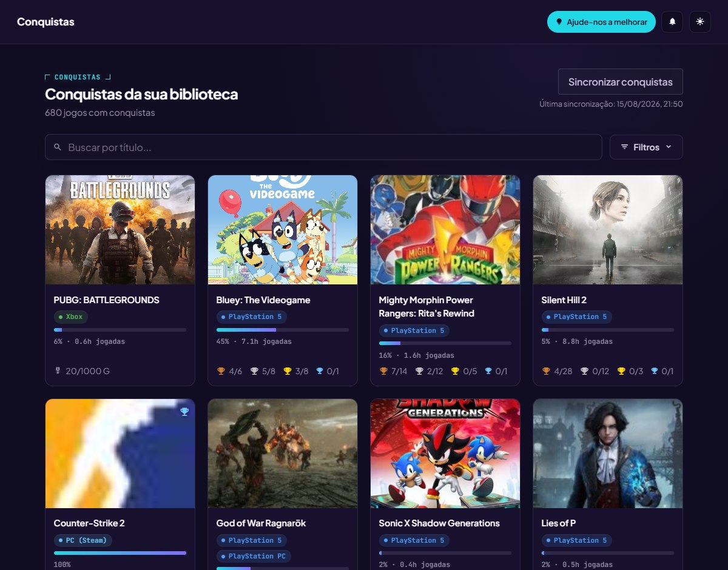
Task: Click PUBG gamerscore medal icon
Action: [x=58, y=371]
